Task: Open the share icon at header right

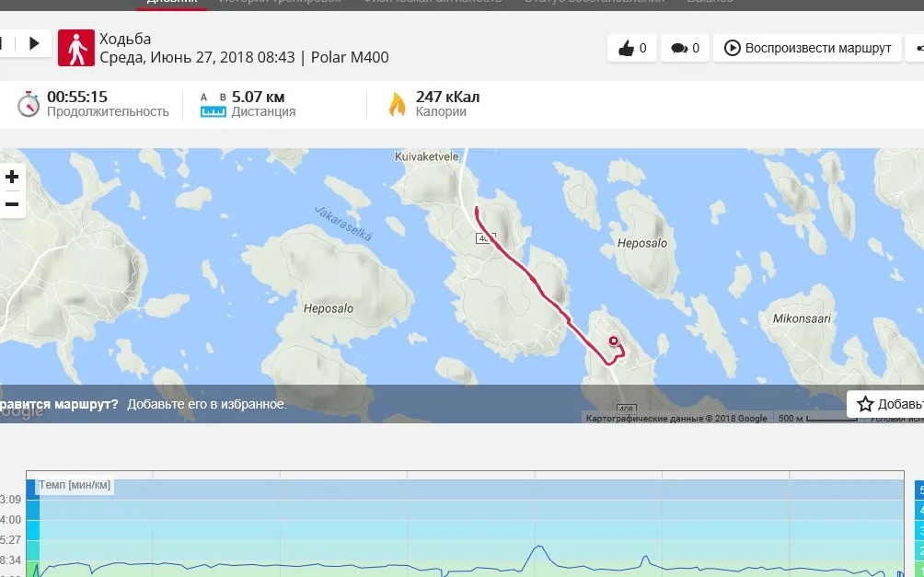Action: [x=917, y=48]
